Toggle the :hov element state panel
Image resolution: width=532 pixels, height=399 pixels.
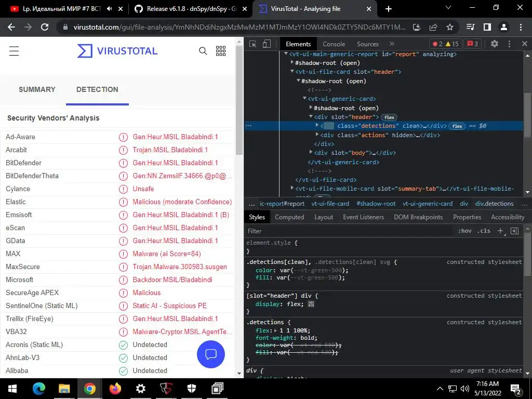(465, 231)
